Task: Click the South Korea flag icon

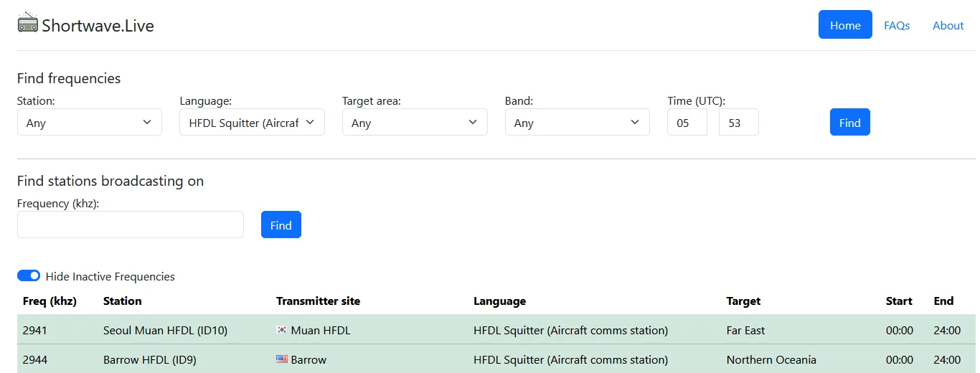Action: 282,330
